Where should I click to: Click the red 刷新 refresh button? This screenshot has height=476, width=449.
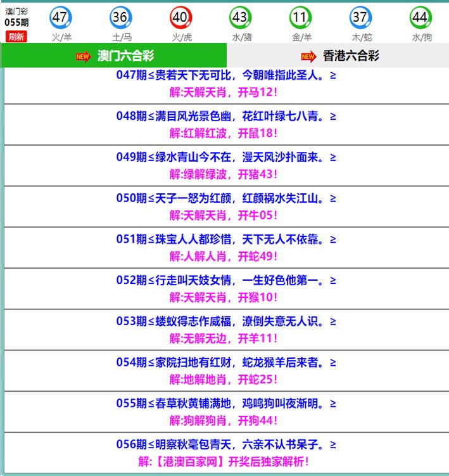pyautogui.click(x=16, y=37)
